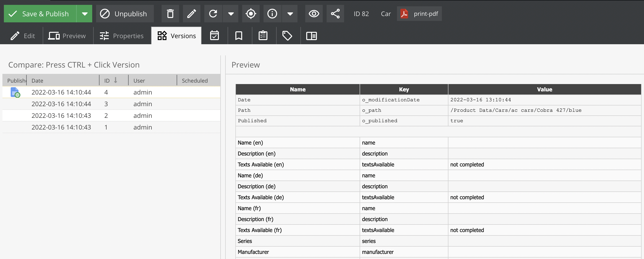644x259 pixels.
Task: Click the red PDF icon
Action: 404,14
